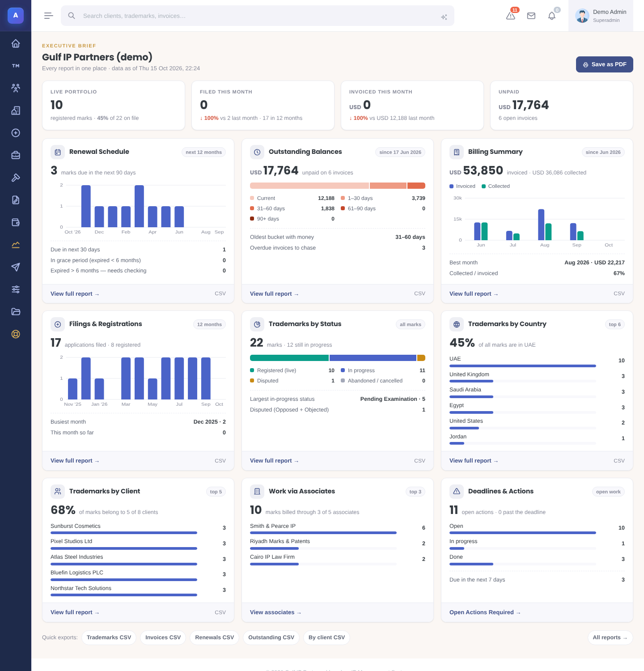Download the Trademarks by Status CSV

[x=419, y=461]
